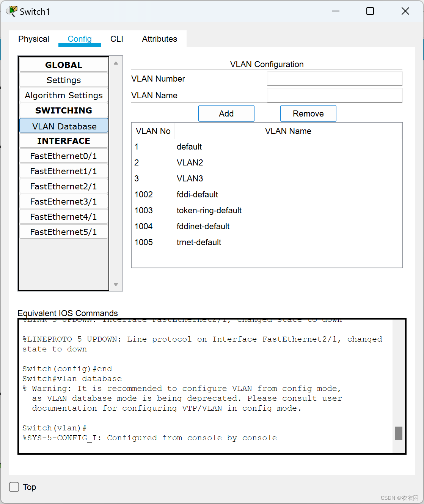Configure interface FastEthernet2/1
424x504 pixels.
tap(64, 186)
